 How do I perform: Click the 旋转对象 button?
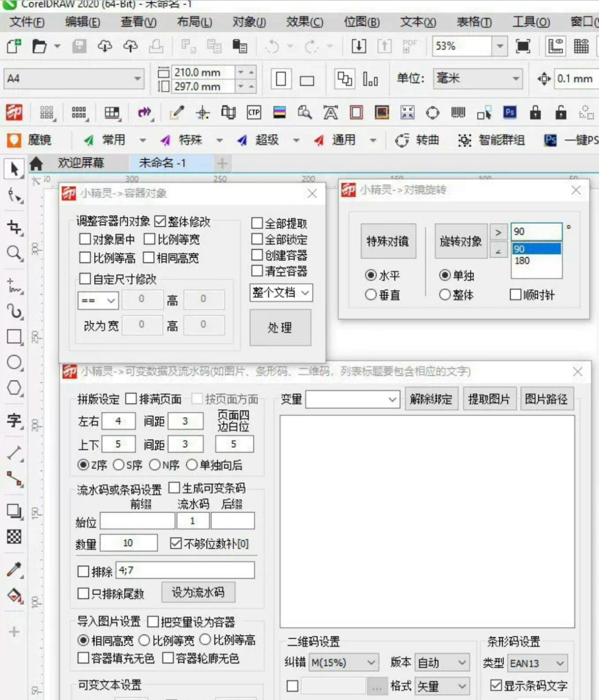(461, 241)
